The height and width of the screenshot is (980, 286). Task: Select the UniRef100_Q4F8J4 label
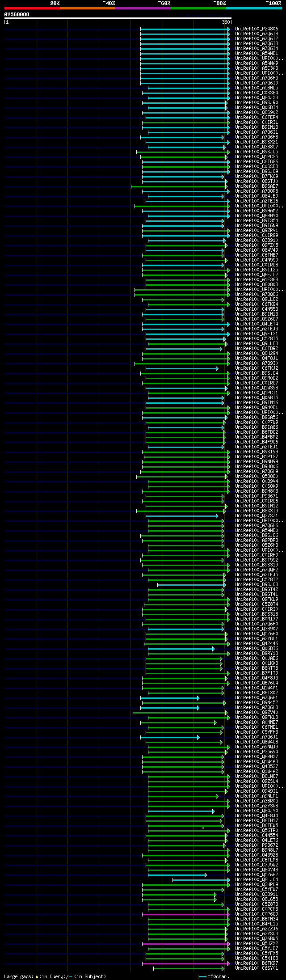click(257, 816)
